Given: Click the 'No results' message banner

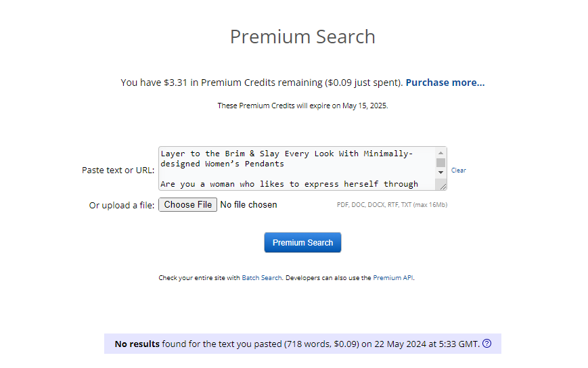Looking at the screenshot, I should click(302, 344).
